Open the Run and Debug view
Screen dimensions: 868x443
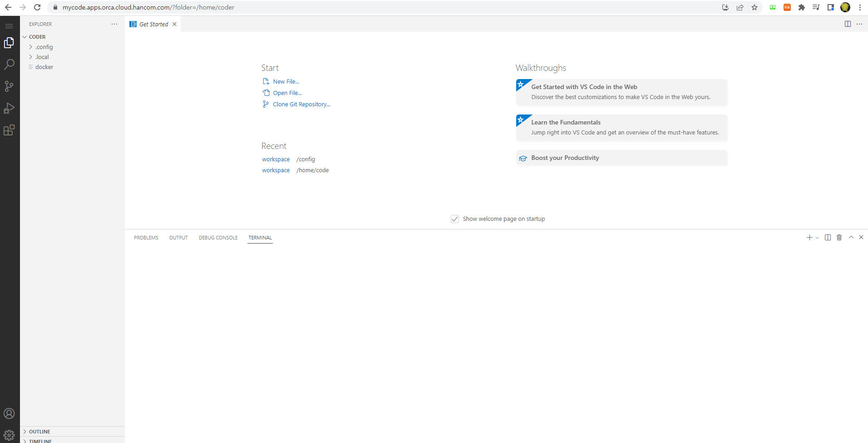pos(9,108)
